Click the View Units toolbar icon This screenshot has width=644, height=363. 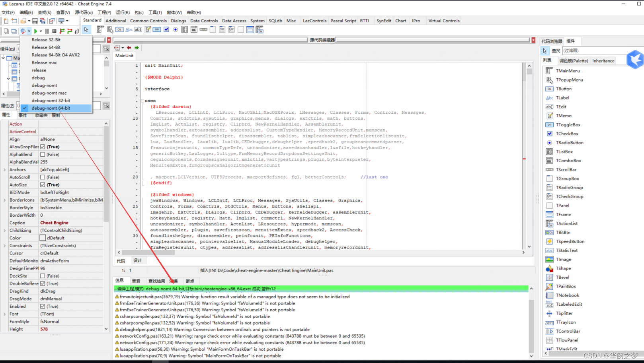[x=6, y=31]
